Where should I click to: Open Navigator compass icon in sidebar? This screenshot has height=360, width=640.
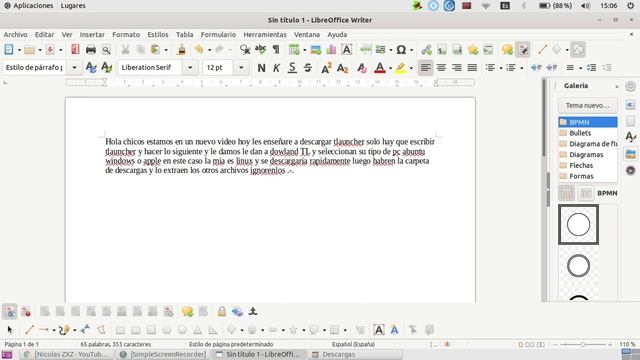[631, 170]
